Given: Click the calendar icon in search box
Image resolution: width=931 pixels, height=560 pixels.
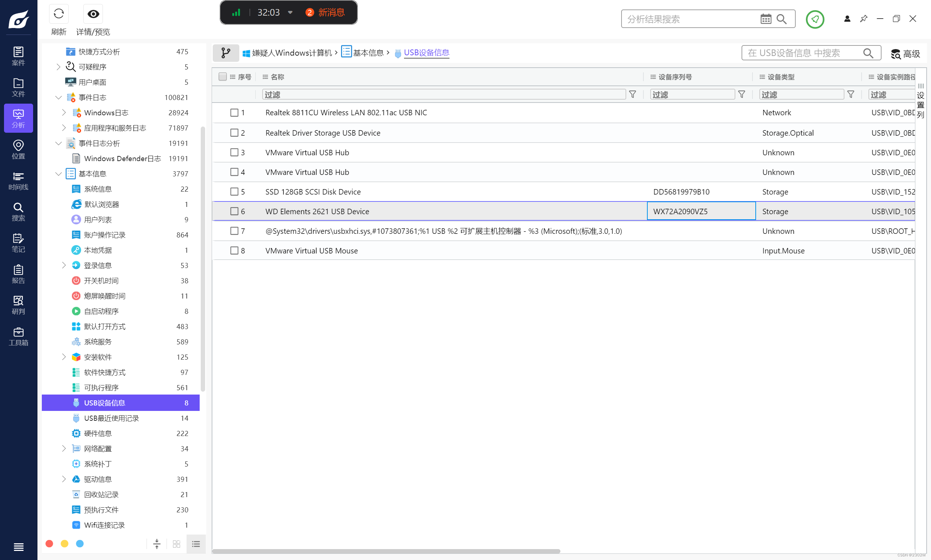Looking at the screenshot, I should click(x=765, y=19).
